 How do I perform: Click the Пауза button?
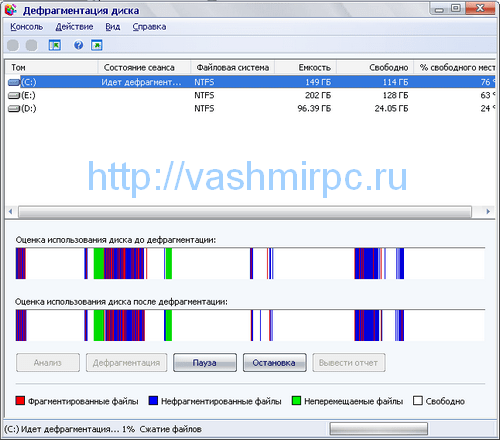(x=205, y=363)
